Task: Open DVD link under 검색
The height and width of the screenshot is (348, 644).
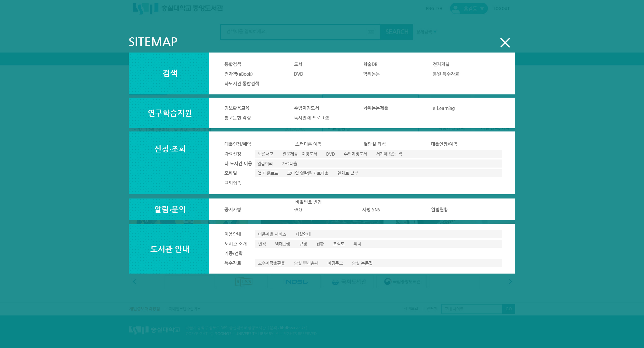Action: [x=298, y=74]
